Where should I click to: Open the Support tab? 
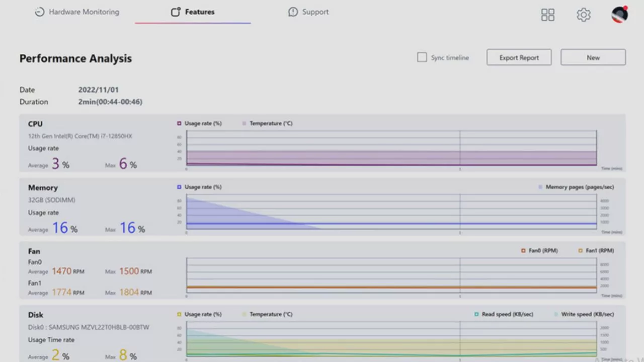coord(315,12)
